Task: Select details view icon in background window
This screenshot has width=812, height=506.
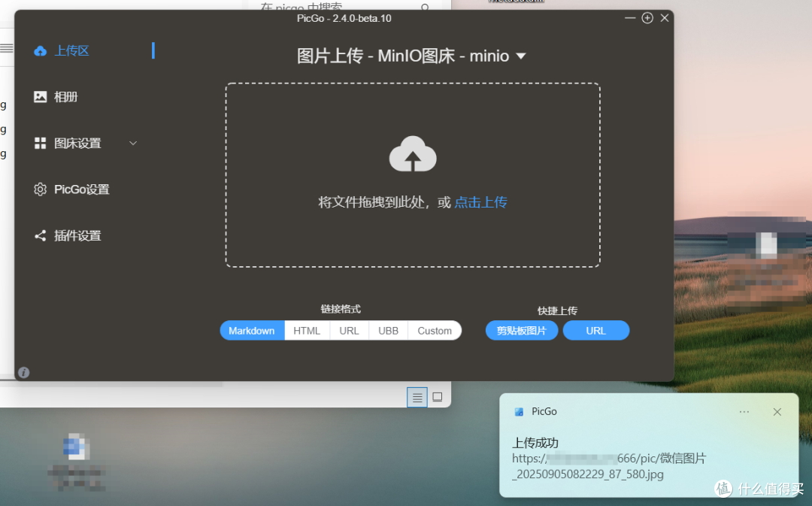Action: [x=417, y=397]
